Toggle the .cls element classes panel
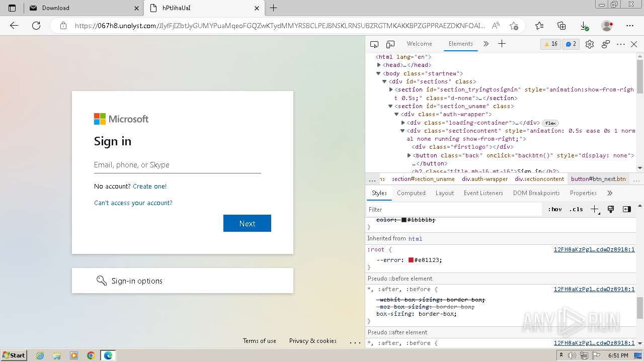 pyautogui.click(x=576, y=210)
